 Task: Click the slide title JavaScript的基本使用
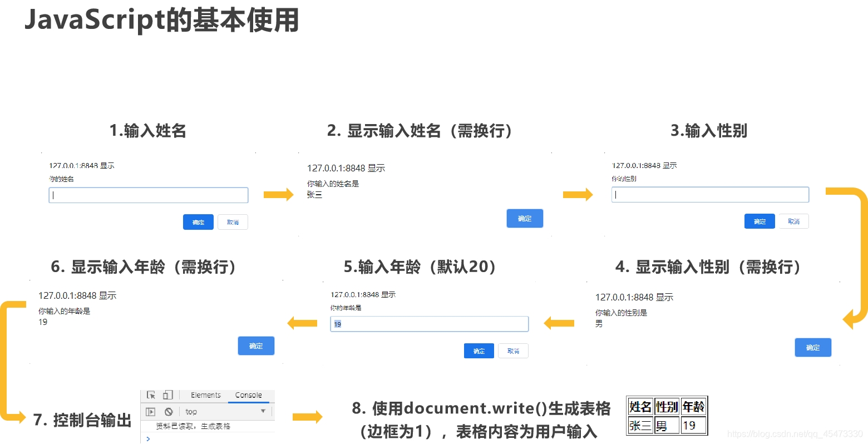click(162, 20)
